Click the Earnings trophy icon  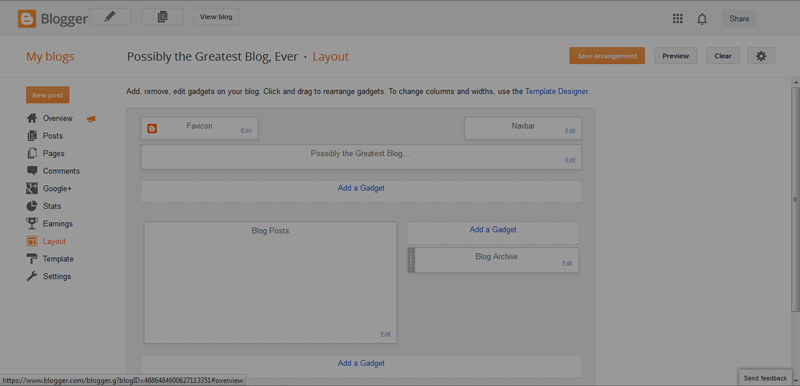coord(32,223)
